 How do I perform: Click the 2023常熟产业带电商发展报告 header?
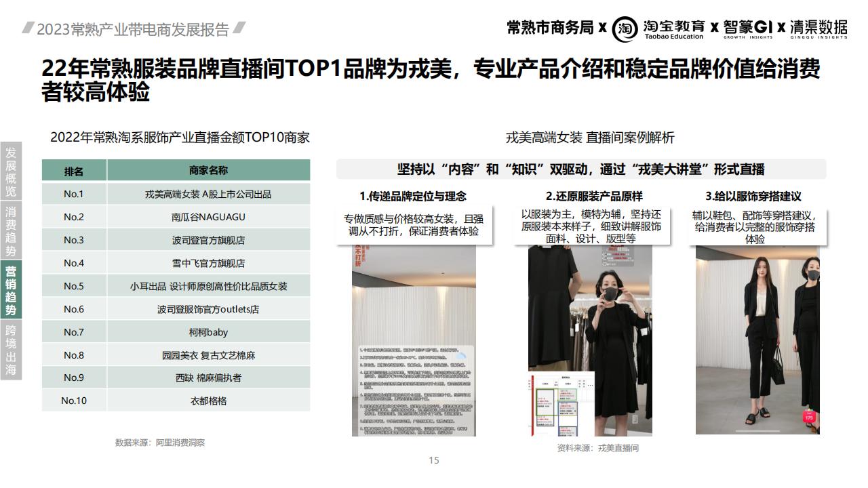[133, 29]
